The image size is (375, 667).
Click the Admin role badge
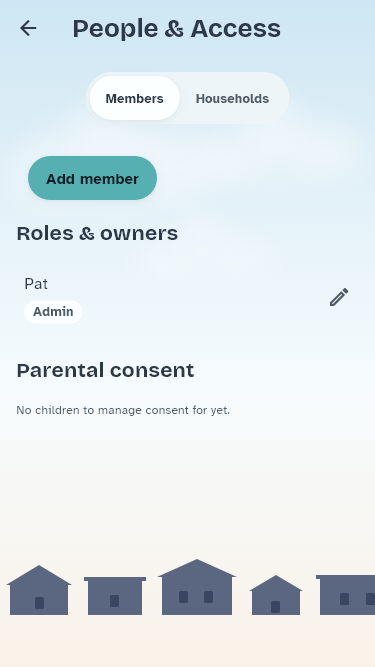53,312
